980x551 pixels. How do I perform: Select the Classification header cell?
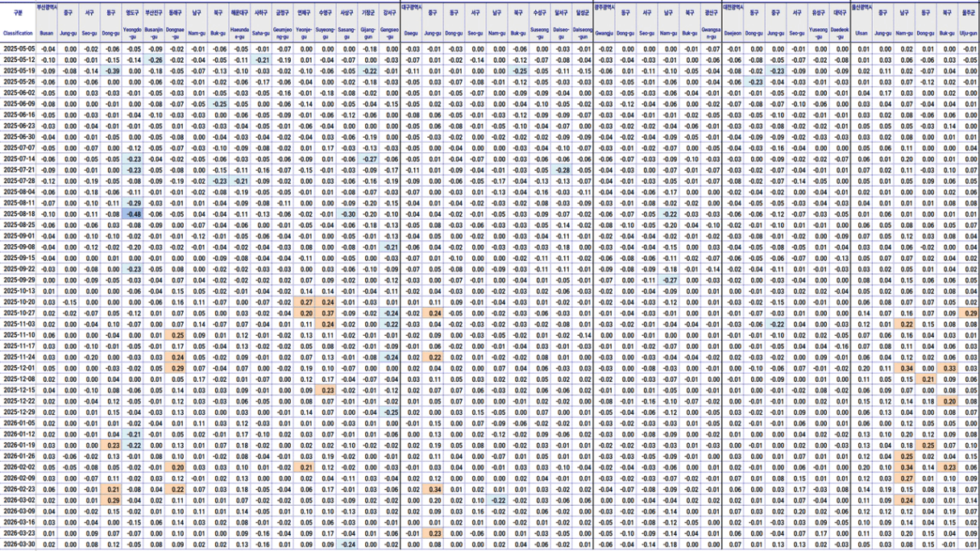point(18,33)
